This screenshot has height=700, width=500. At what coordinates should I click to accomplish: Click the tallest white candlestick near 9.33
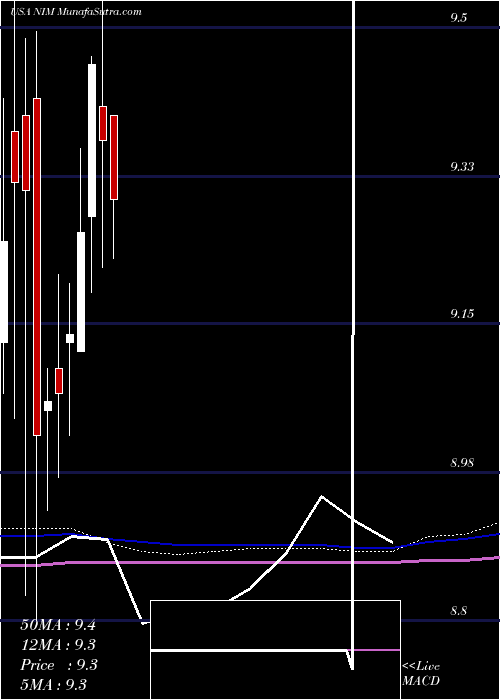click(92, 141)
